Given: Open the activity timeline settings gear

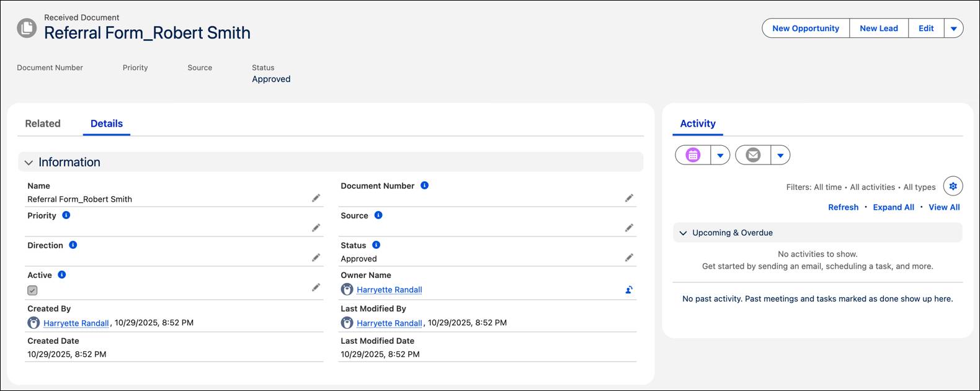Looking at the screenshot, I should click(x=953, y=186).
